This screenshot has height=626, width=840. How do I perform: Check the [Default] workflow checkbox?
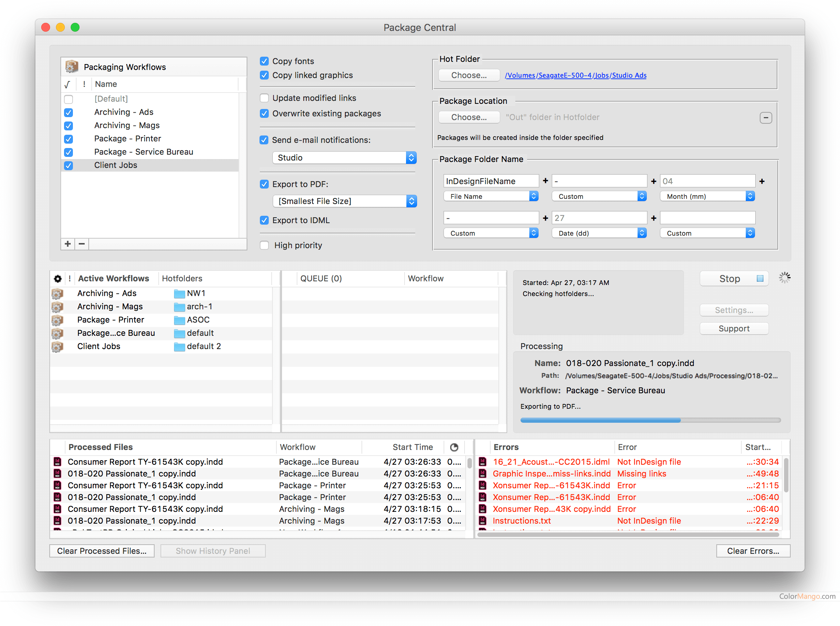coord(68,99)
